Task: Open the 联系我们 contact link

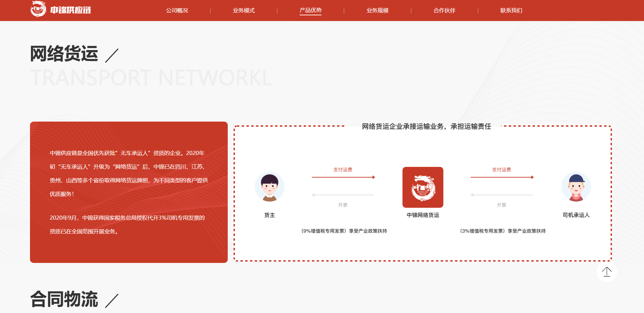Action: pyautogui.click(x=511, y=11)
